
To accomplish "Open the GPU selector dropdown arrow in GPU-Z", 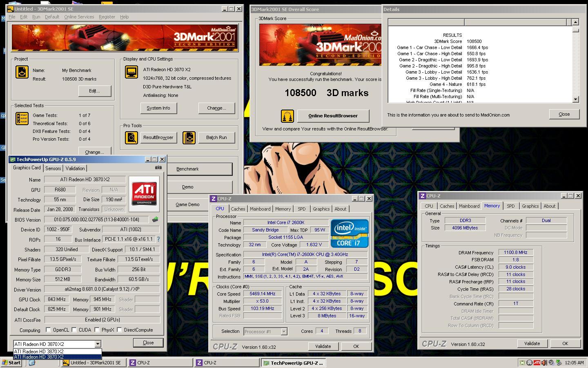I will click(x=98, y=344).
